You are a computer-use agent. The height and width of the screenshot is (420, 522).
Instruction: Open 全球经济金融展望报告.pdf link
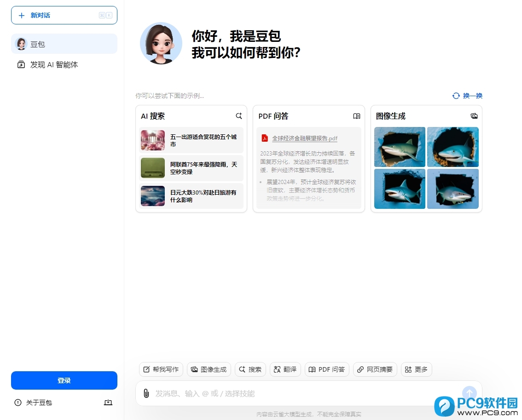click(x=305, y=138)
